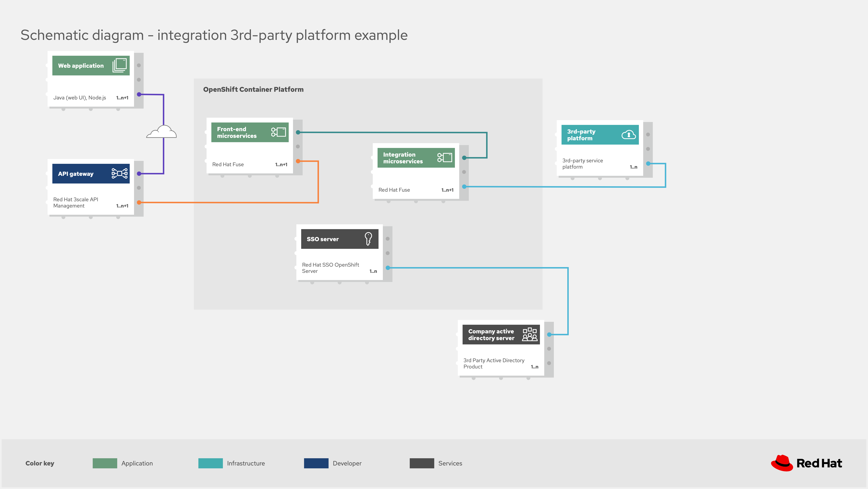Click the SSO server key icon

pyautogui.click(x=368, y=239)
